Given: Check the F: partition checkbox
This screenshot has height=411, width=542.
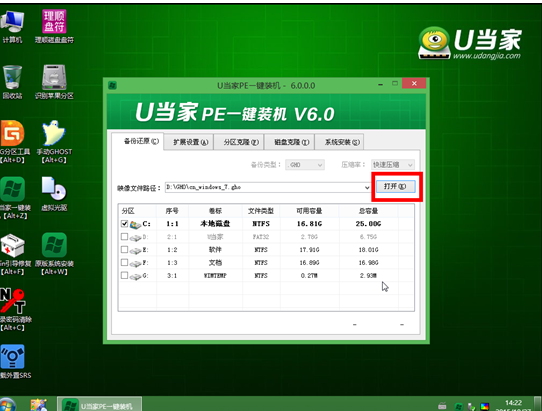Looking at the screenshot, I should point(124,262).
